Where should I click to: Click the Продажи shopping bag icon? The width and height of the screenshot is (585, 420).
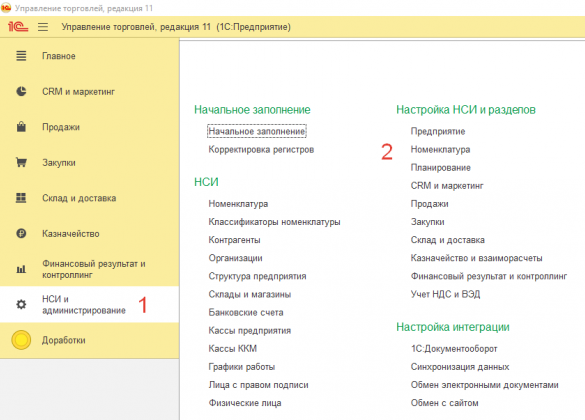(x=21, y=127)
